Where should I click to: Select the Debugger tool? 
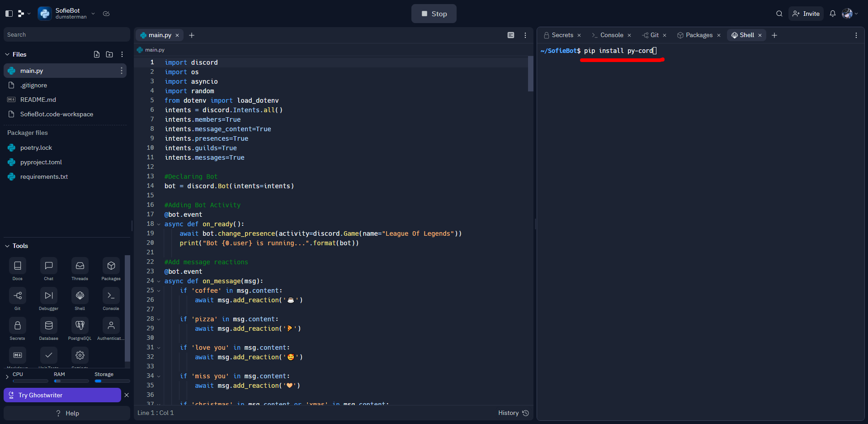point(48,299)
